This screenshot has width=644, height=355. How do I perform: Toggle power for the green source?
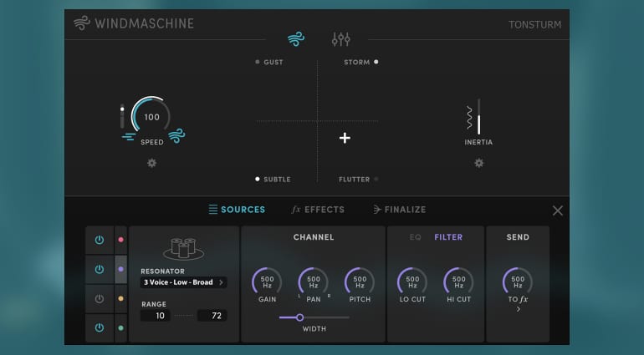coord(100,328)
